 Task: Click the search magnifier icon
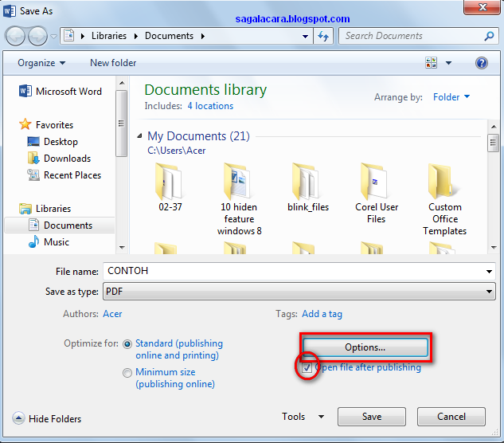[489, 36]
